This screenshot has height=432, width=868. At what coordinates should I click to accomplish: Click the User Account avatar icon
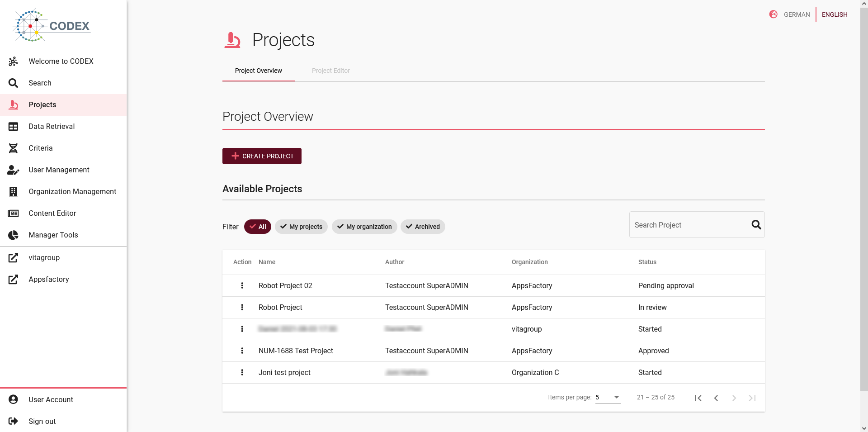pyautogui.click(x=13, y=399)
